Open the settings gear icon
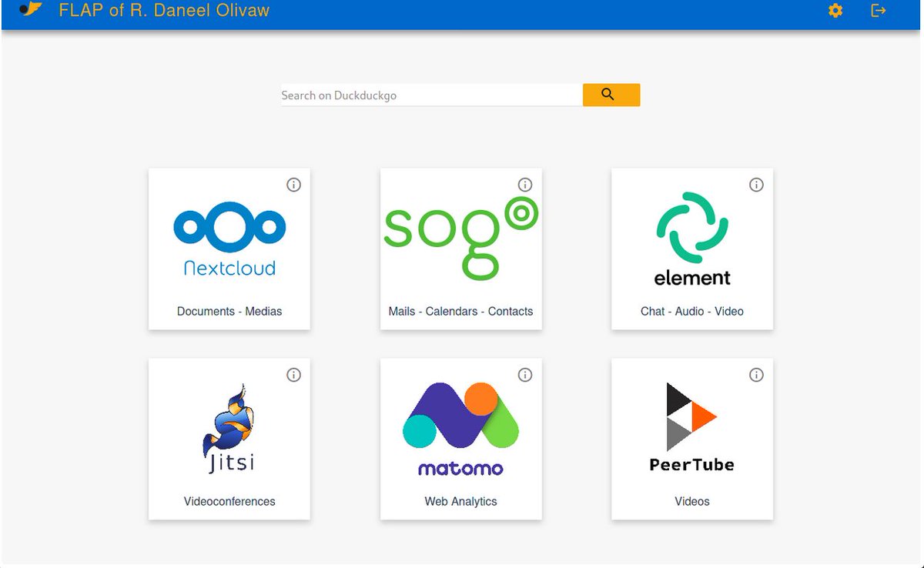924x568 pixels. (x=835, y=11)
